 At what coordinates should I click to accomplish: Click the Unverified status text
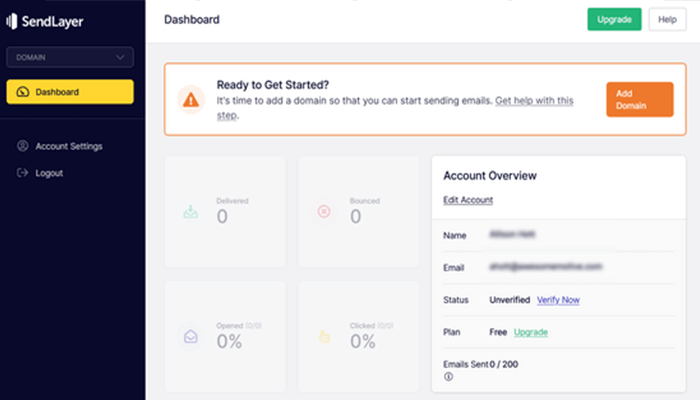coord(509,300)
